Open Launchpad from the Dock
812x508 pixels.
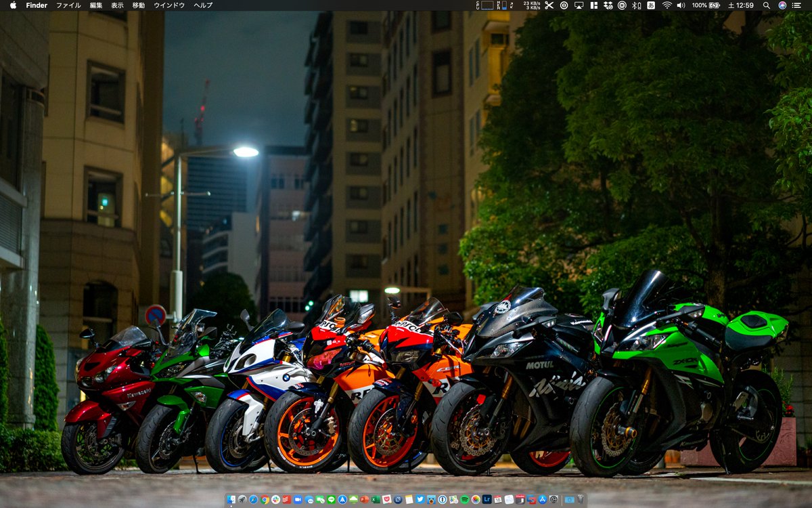[x=242, y=499]
